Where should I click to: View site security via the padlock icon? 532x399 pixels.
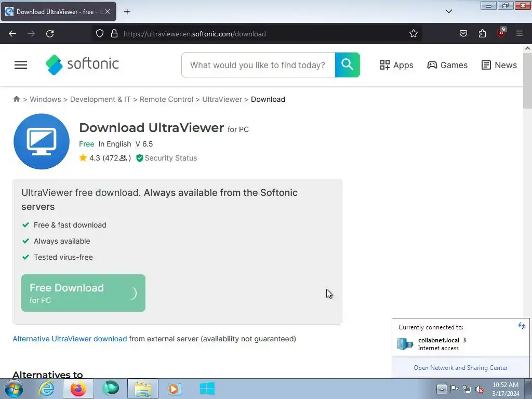coord(114,34)
